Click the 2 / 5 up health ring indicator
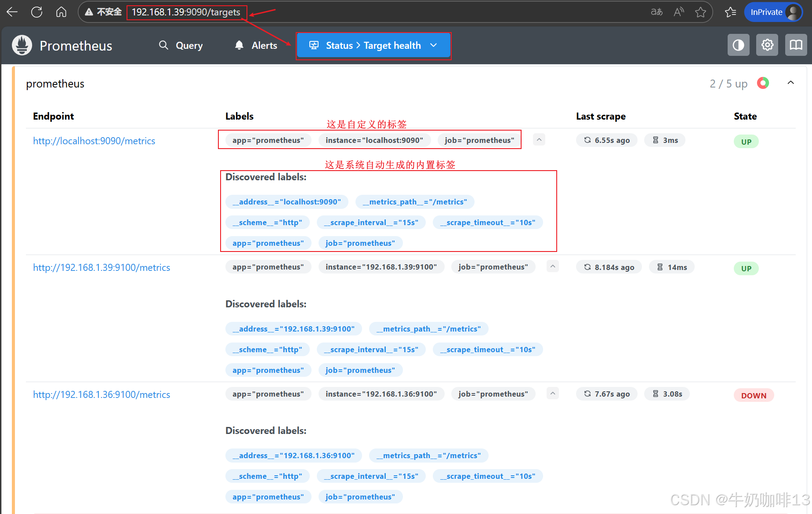Viewport: 812px width, 514px height. pyautogui.click(x=763, y=83)
